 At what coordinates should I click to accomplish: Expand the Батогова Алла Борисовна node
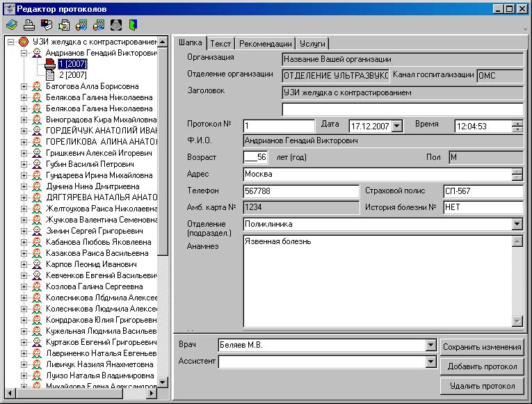(24, 86)
